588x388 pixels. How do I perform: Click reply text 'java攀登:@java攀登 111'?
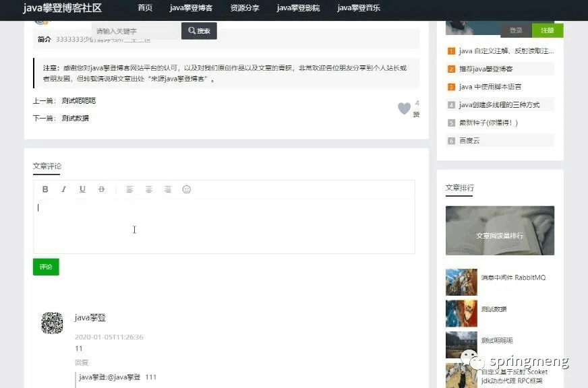coord(118,377)
